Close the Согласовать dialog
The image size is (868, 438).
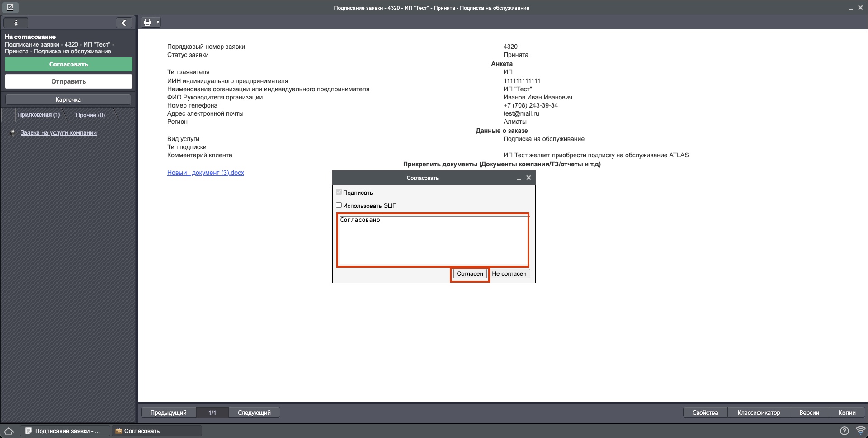[528, 178]
